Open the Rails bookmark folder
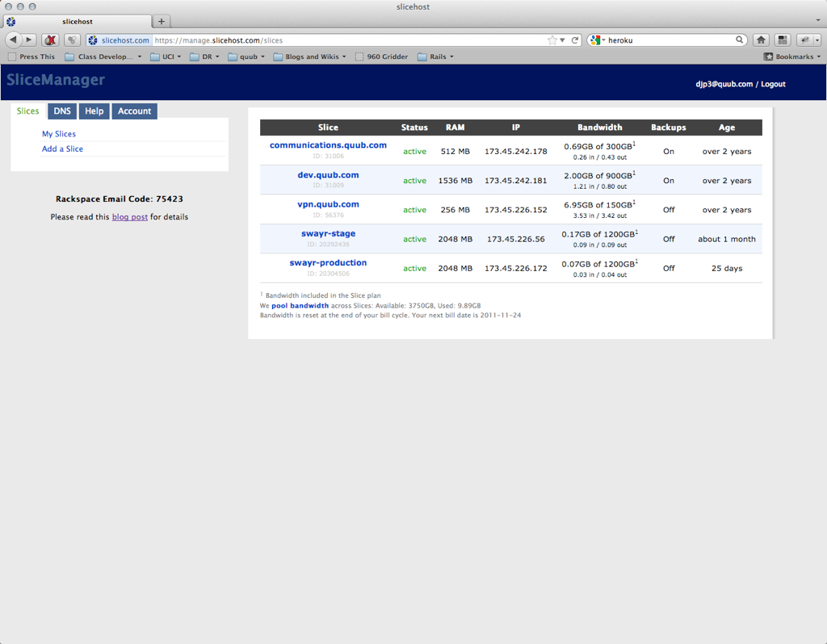 435,57
